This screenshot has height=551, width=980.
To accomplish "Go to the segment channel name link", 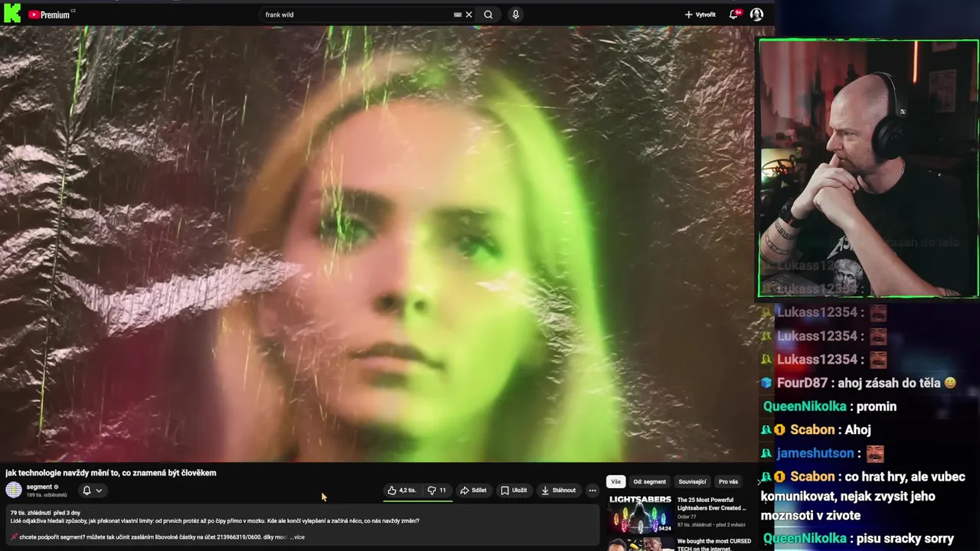I will point(39,487).
